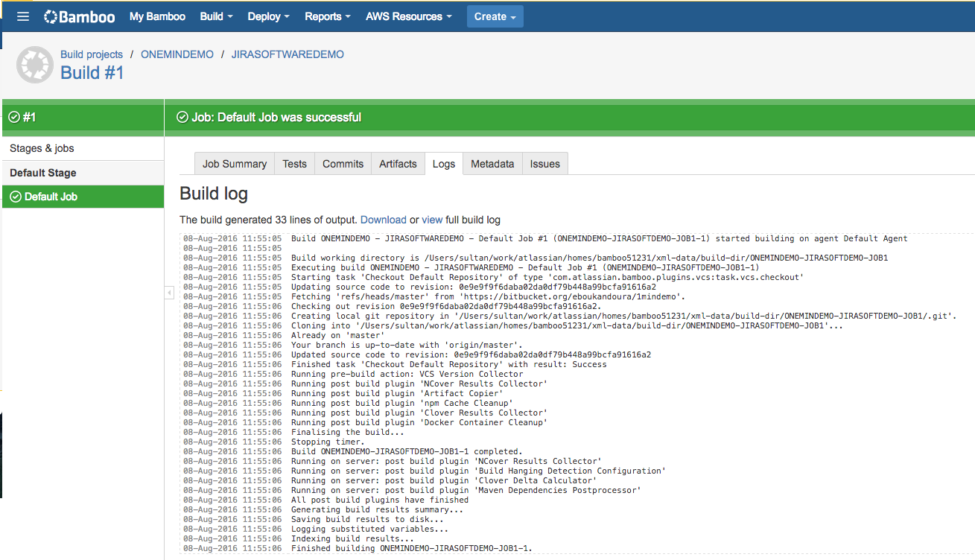
Task: Go to My Bamboo
Action: click(157, 16)
